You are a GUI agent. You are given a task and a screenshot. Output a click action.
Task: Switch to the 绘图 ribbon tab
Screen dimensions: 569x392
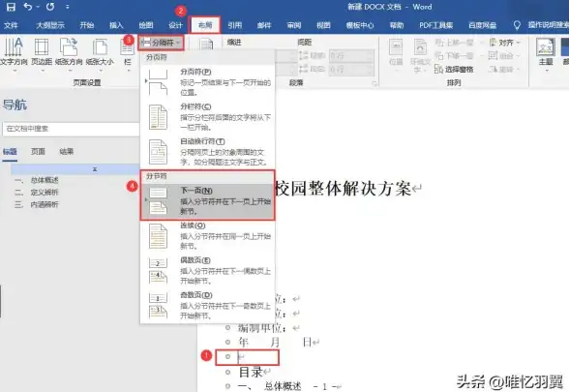pyautogui.click(x=146, y=25)
